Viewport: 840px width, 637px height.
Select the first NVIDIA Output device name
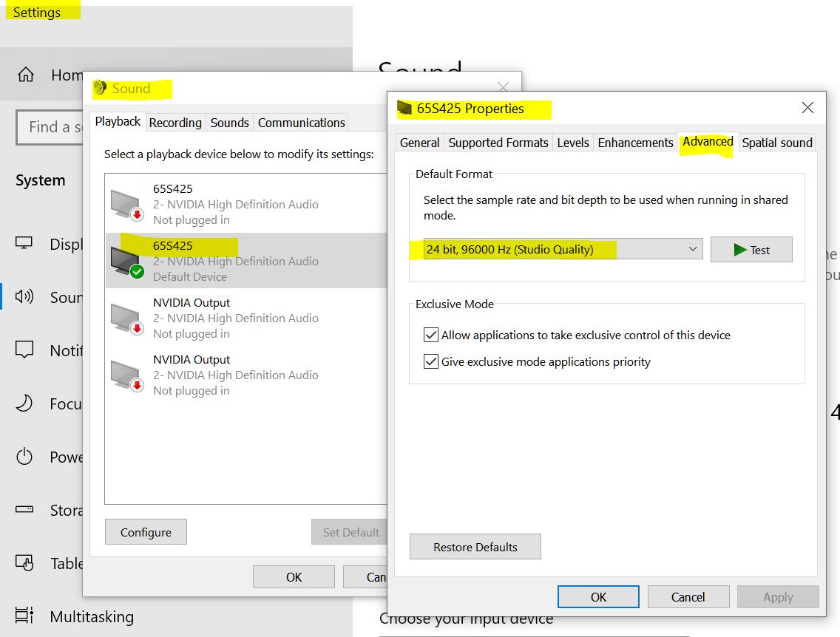pyautogui.click(x=192, y=303)
